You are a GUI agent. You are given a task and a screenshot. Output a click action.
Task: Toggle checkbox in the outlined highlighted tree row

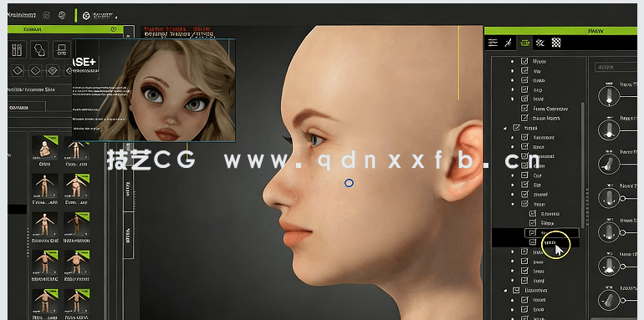click(x=532, y=232)
